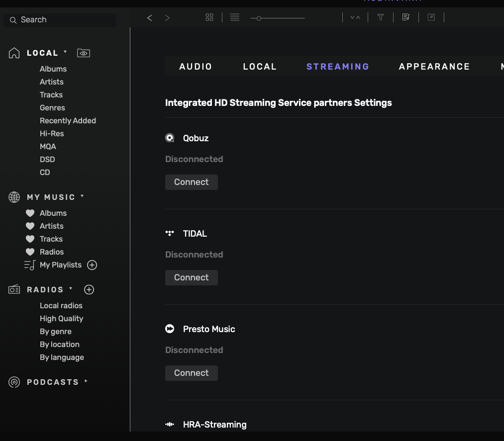The image size is (504, 441).
Task: Open the play queue icon
Action: [406, 17]
